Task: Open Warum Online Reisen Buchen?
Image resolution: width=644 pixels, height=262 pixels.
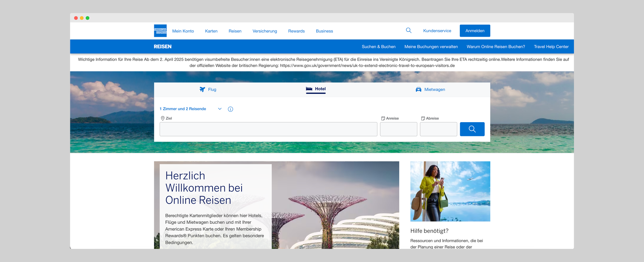Action: [x=496, y=47]
